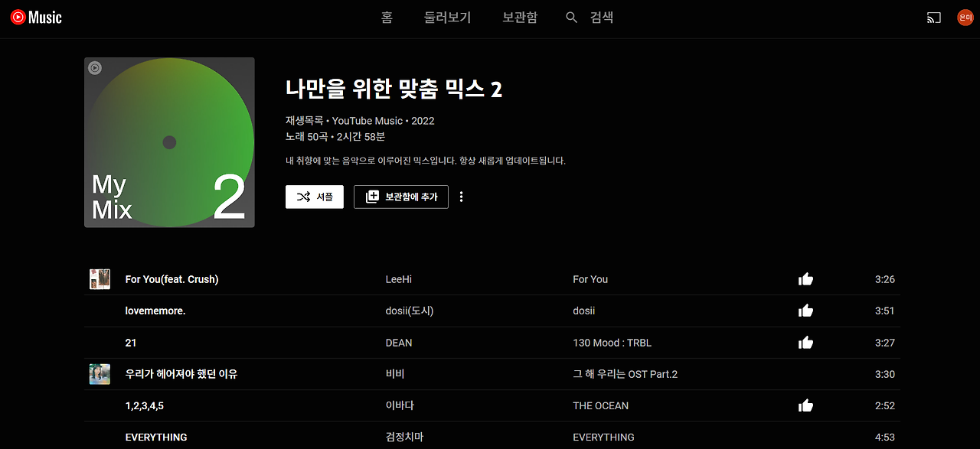Screen dimensions: 980x449
Task: Toggle like on lovememore.
Action: (x=805, y=311)
